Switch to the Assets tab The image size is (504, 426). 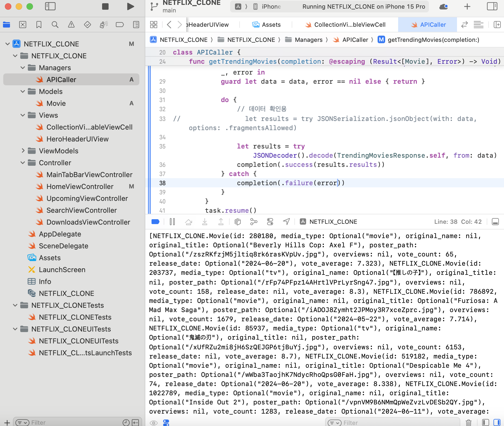266,25
